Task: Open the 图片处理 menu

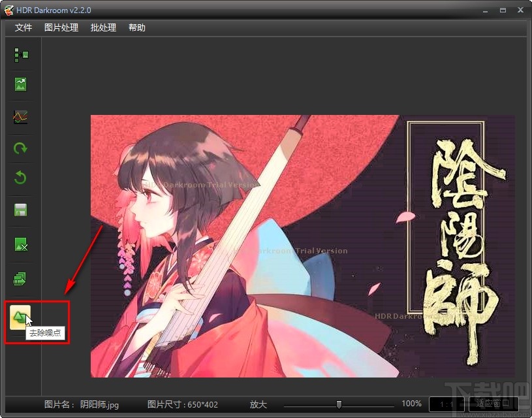Action: (61, 27)
